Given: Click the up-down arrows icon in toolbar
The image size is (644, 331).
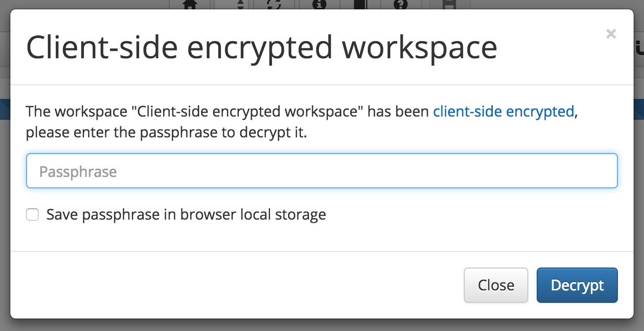Looking at the screenshot, I should 240,4.
